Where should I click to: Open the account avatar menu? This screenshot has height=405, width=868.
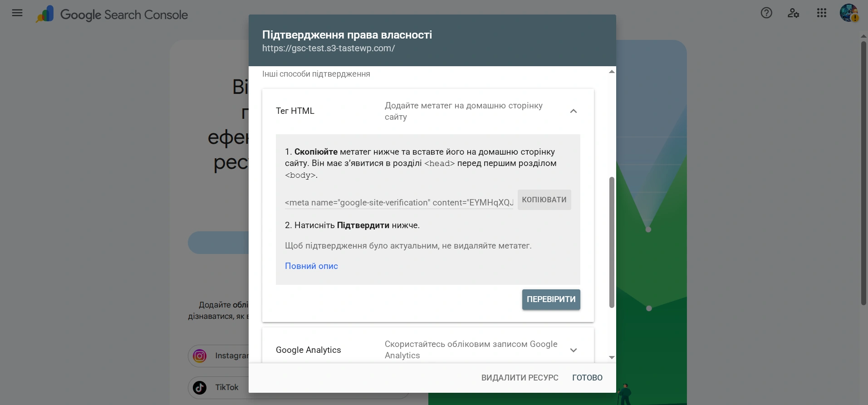click(848, 13)
